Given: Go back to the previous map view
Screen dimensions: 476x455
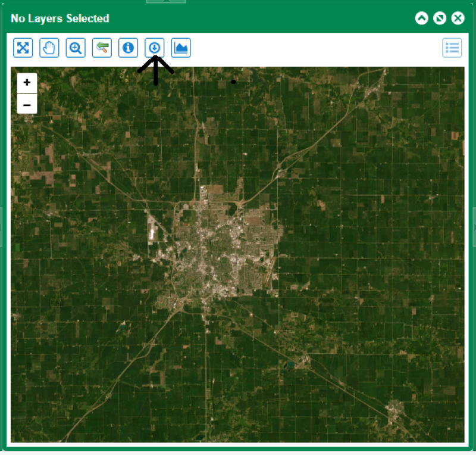Looking at the screenshot, I should [102, 48].
